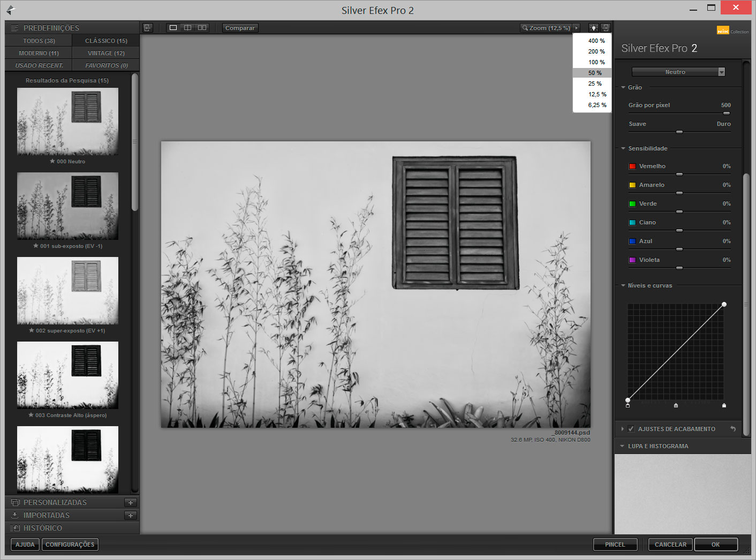Click the CANCELAR button
Screen dimensions: 756x560
(670, 544)
